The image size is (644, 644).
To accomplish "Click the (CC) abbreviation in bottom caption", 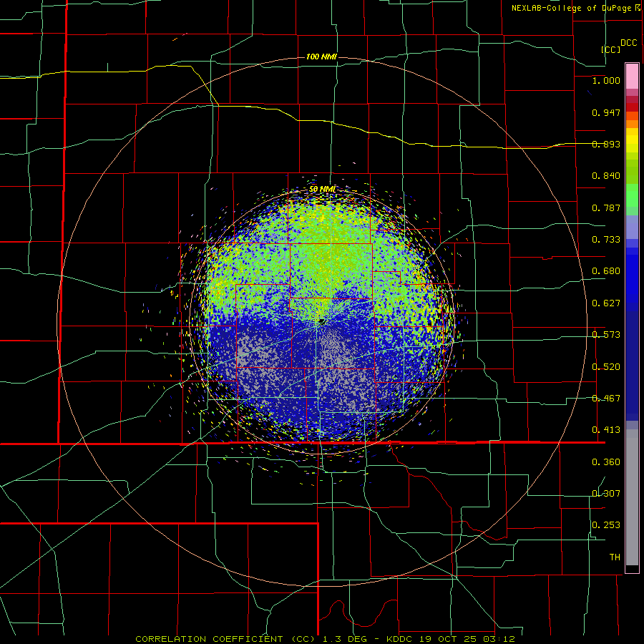I will 303,639.
